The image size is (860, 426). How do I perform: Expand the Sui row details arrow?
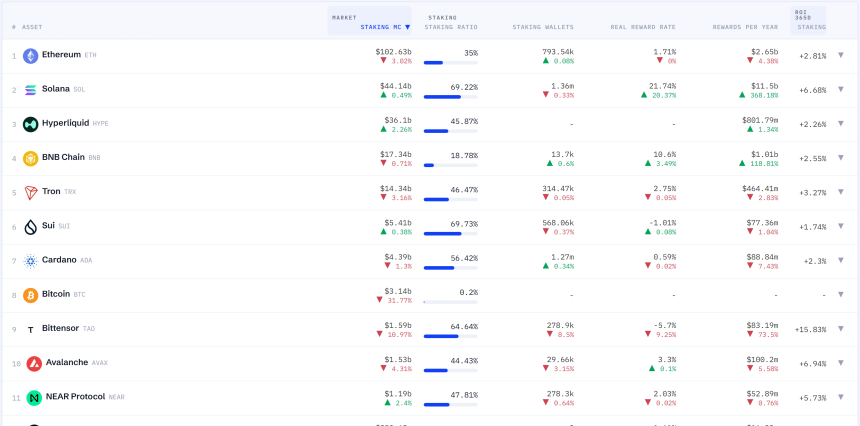point(841,226)
